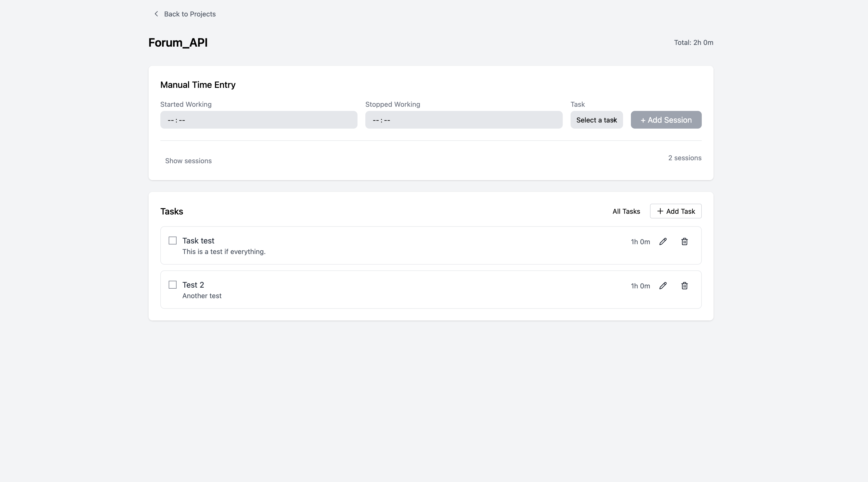Mark Test 2 as completed
The width and height of the screenshot is (868, 482).
(x=173, y=285)
